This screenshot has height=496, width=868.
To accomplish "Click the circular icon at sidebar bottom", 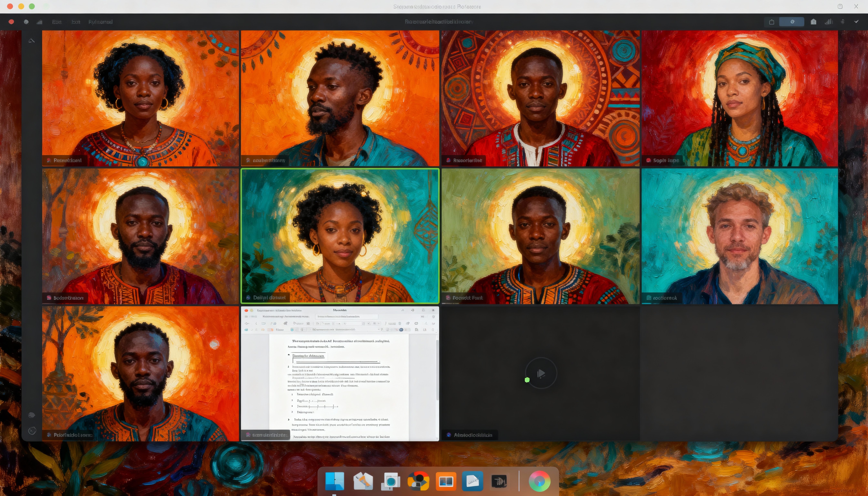I will (32, 431).
